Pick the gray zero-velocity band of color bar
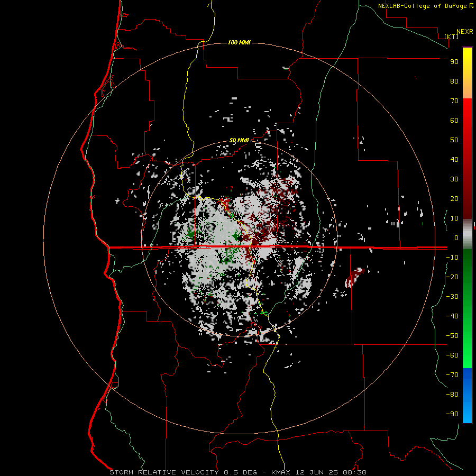Image resolution: width=476 pixels, height=476 pixels. pos(467,234)
